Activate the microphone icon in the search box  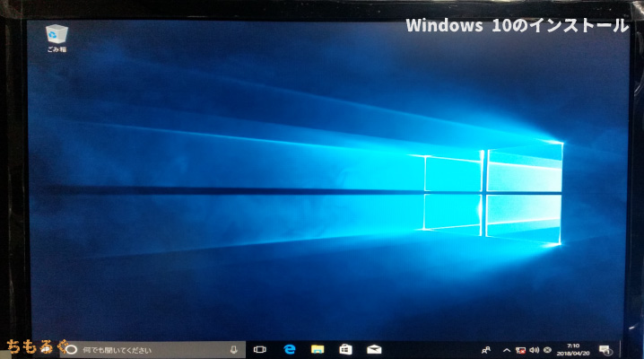[x=233, y=350]
